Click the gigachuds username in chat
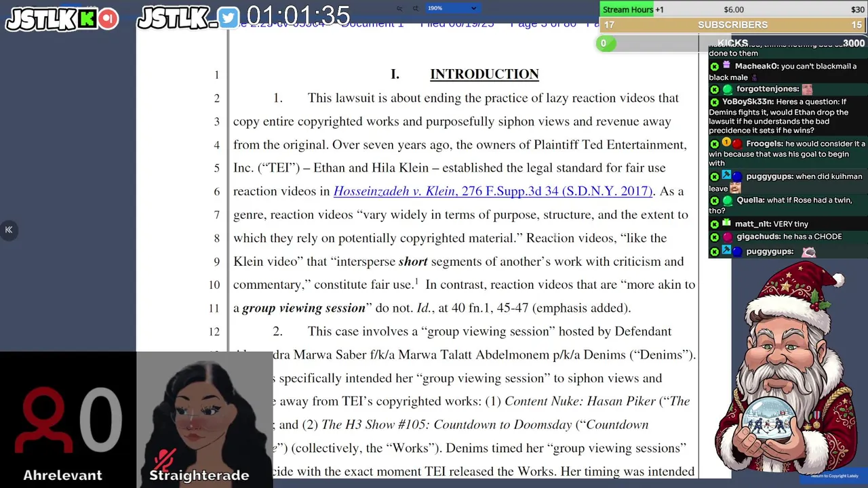This screenshot has height=488, width=868. click(757, 237)
